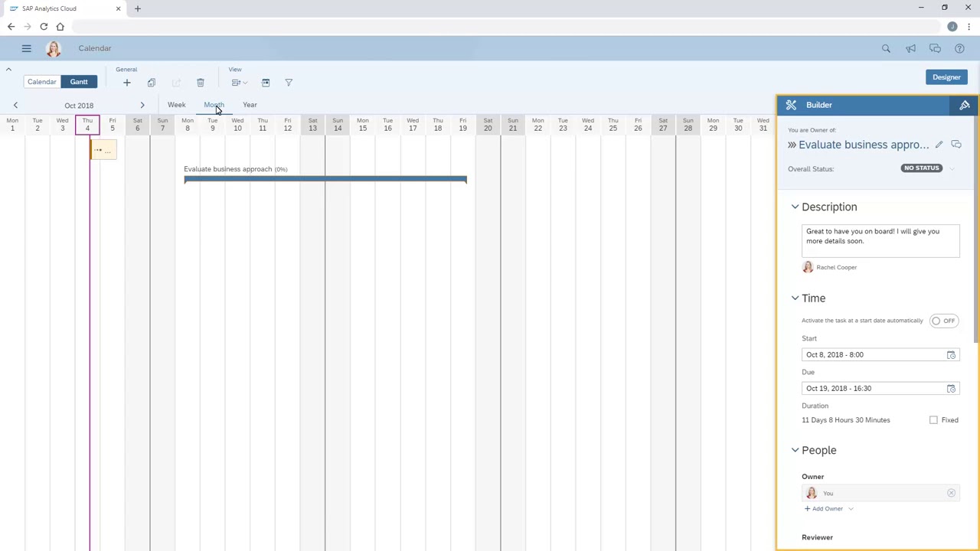Select Fri 19 day header
The width and height of the screenshot is (980, 551).
coord(462,125)
